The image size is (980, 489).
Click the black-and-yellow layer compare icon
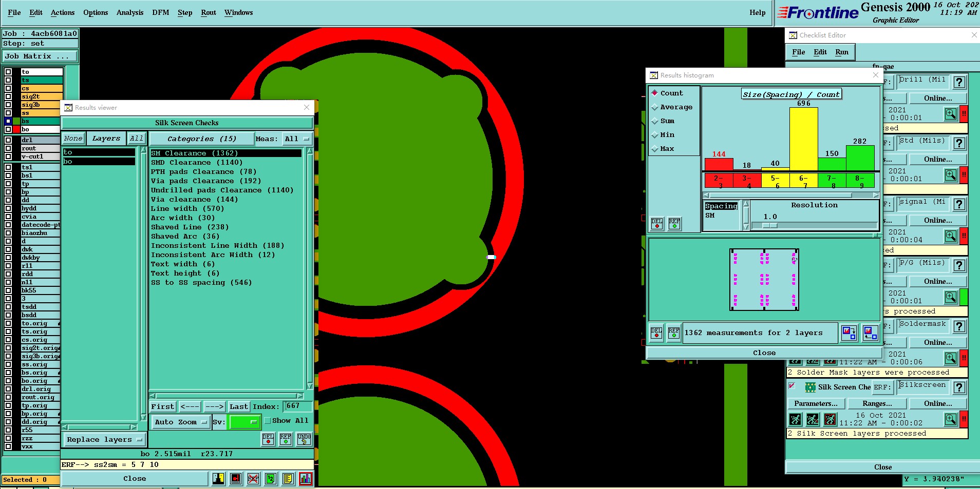pyautogui.click(x=218, y=479)
